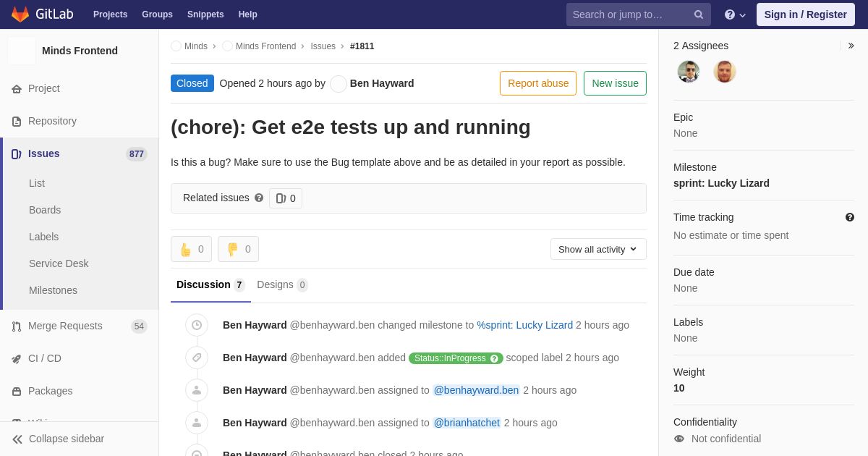Click the @brianhatchet mention link
Screen dimensions: 868x456
(x=467, y=423)
